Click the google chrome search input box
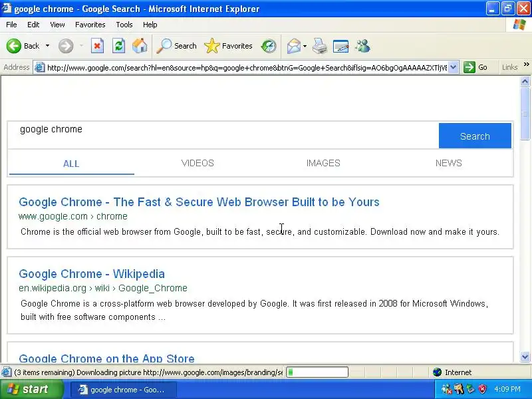 click(x=223, y=136)
